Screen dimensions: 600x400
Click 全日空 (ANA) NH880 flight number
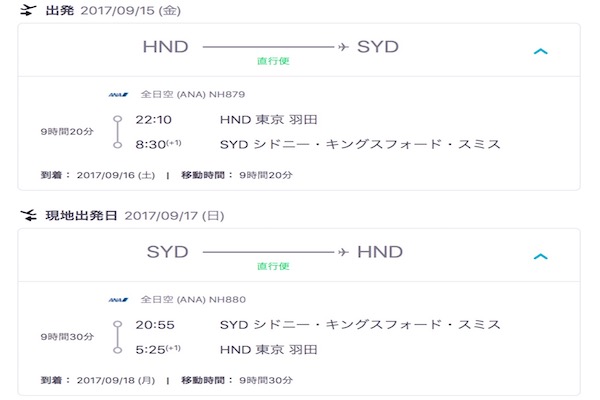(x=193, y=299)
